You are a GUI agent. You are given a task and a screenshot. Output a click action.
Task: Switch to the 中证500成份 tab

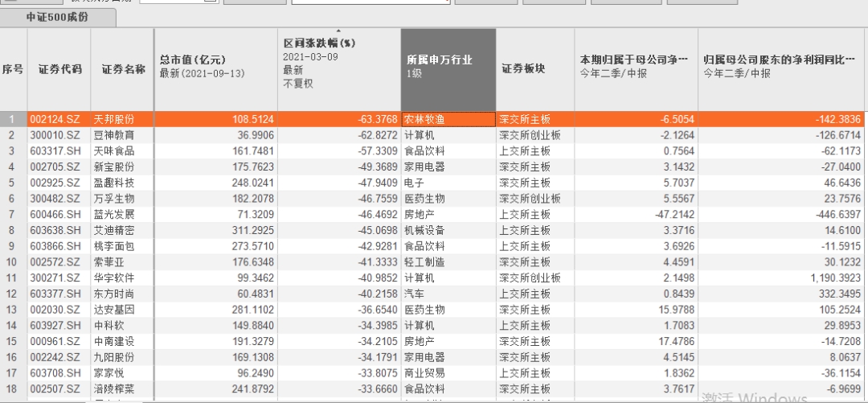[x=57, y=17]
